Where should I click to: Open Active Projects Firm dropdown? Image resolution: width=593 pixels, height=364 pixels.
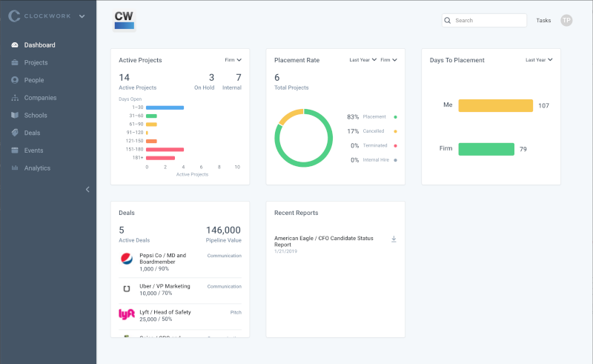click(x=233, y=60)
